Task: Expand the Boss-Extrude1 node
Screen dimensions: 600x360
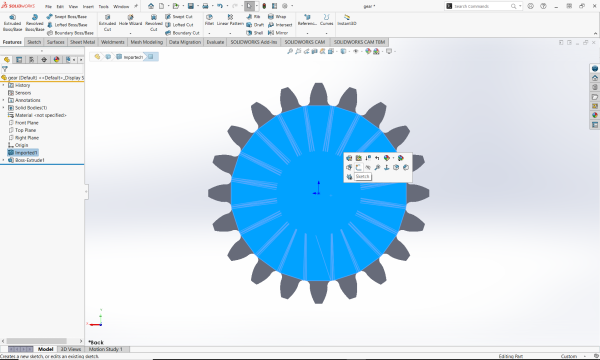Action: point(3,160)
